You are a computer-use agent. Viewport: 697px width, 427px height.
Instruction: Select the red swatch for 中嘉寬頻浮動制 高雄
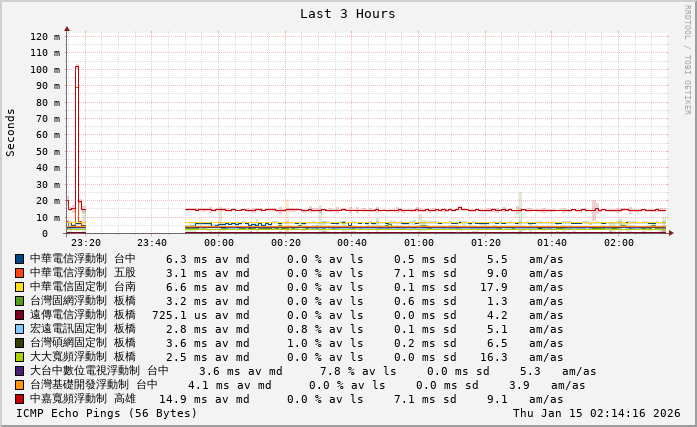tap(19, 399)
